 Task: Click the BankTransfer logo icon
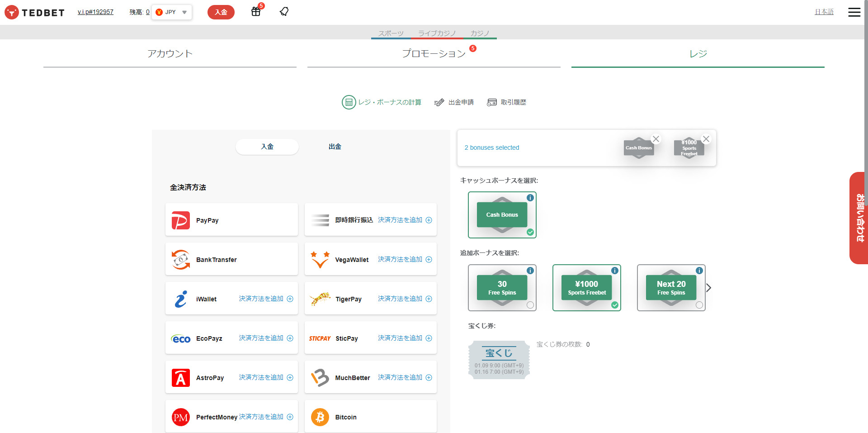(181, 260)
